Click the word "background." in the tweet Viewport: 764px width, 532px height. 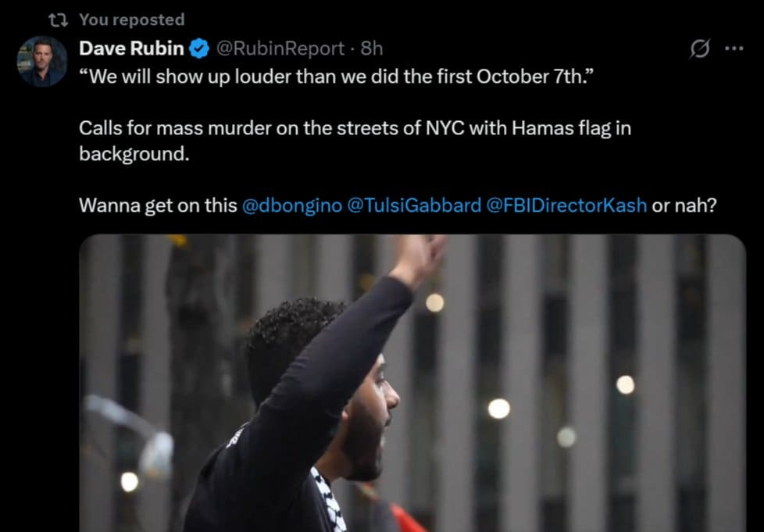[134, 154]
